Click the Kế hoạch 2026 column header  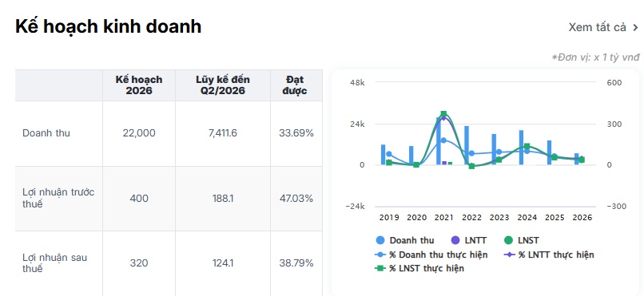point(139,85)
